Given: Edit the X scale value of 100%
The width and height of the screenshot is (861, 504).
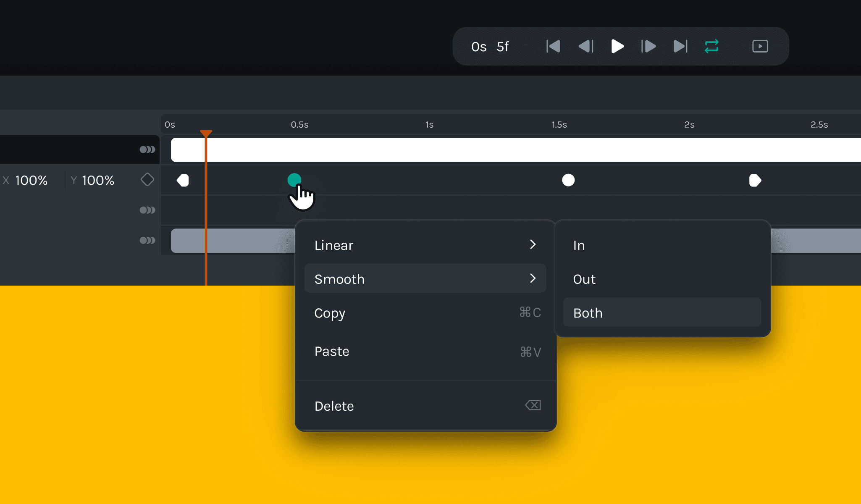Looking at the screenshot, I should pyautogui.click(x=31, y=180).
